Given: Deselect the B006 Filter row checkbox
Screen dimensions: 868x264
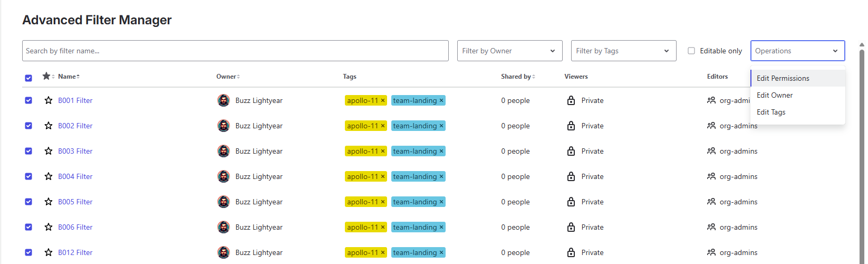Looking at the screenshot, I should (x=28, y=227).
